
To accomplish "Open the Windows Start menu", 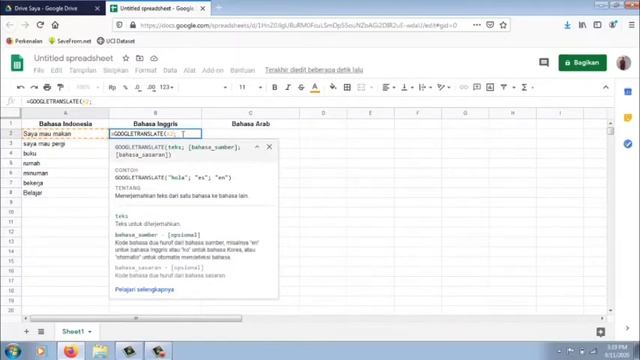I will point(13,351).
